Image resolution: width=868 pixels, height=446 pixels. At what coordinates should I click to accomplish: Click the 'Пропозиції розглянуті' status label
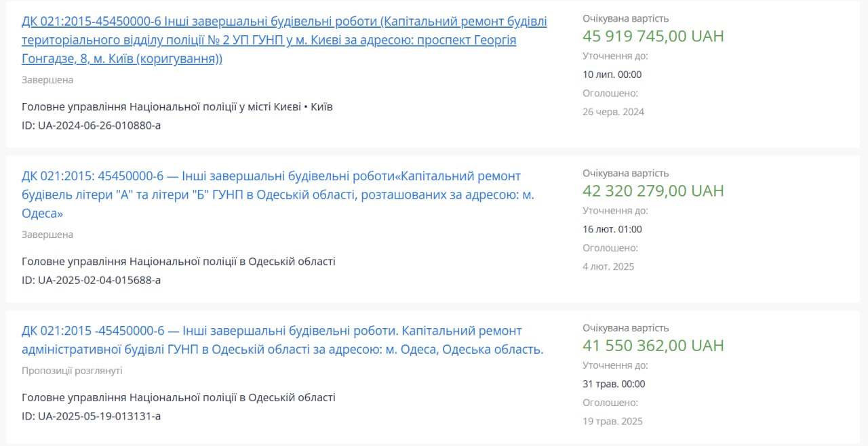72,371
